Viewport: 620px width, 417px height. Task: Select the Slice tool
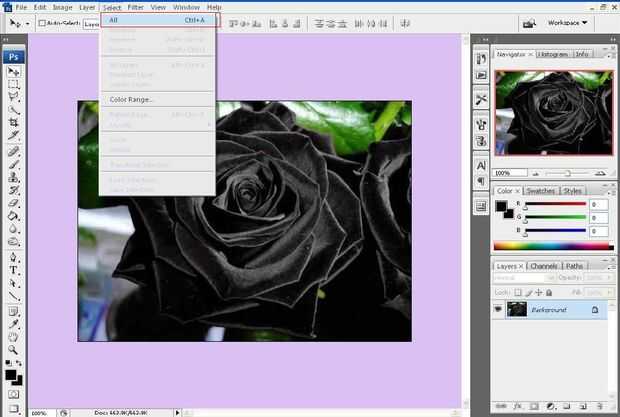pos(13,135)
